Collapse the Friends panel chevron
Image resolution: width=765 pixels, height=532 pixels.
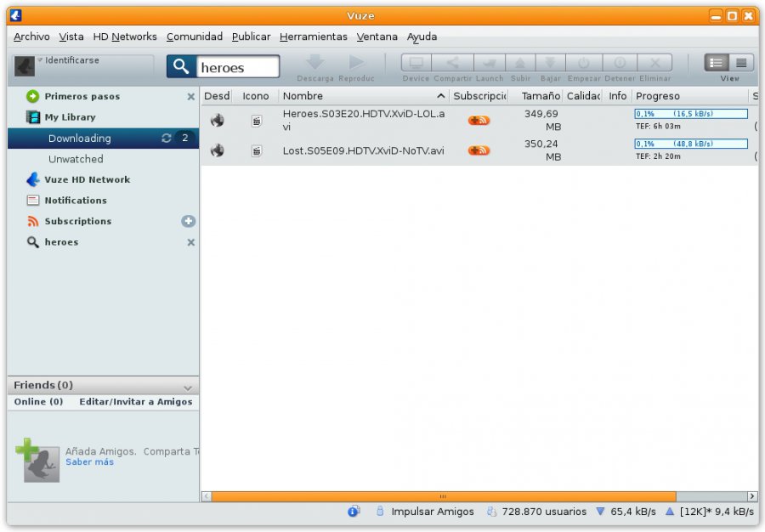[x=188, y=388]
